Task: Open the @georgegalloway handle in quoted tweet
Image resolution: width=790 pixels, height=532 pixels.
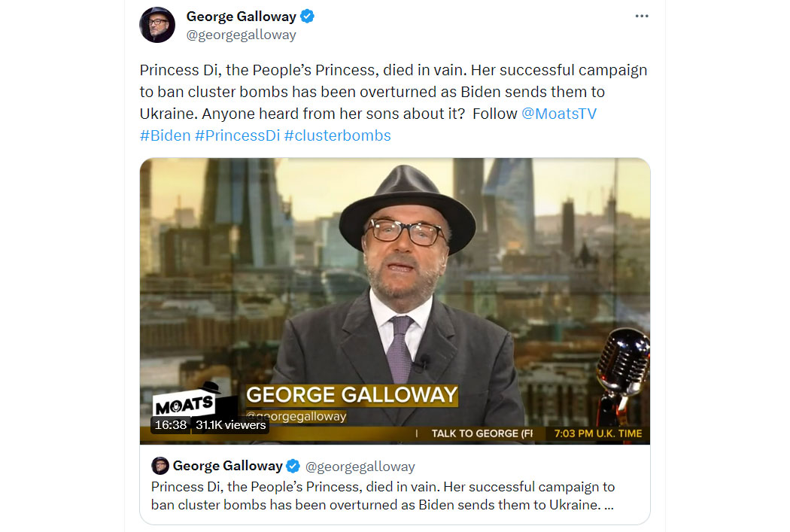Action: [360, 467]
